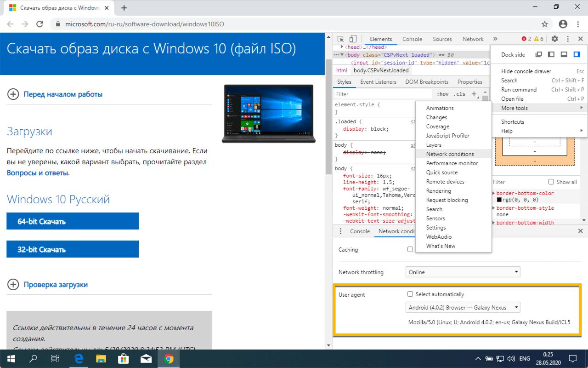This screenshot has width=588, height=368.
Task: Click the computed styles Filter field
Action: coord(518,182)
